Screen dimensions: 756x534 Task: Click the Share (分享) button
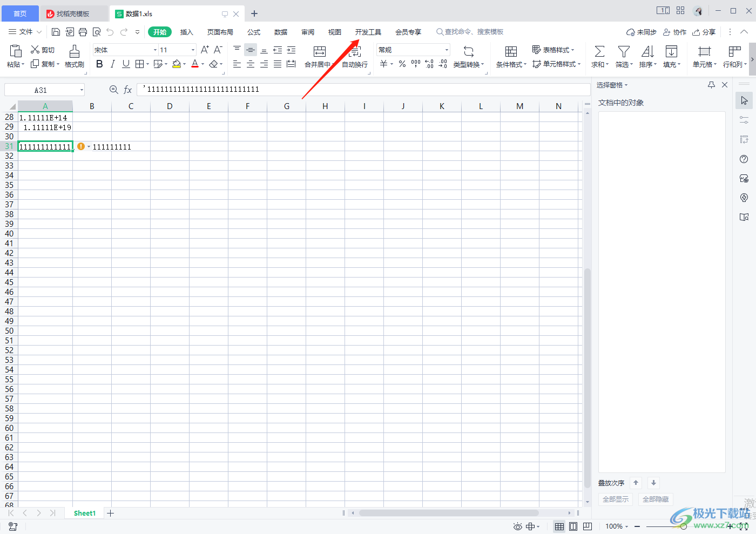704,32
